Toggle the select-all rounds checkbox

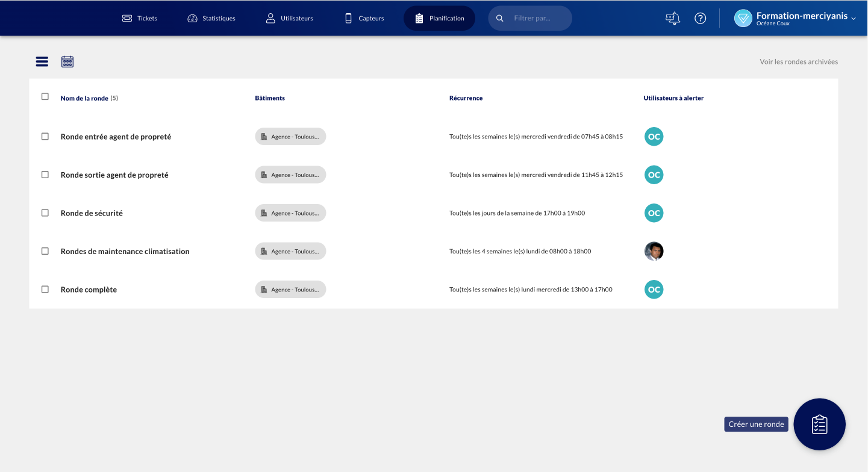(45, 96)
